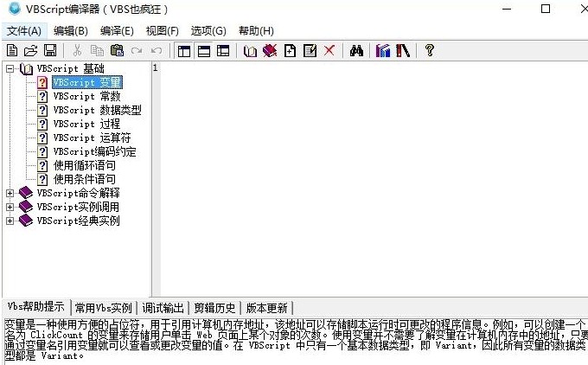
Task: Click the red X delete icon
Action: point(329,51)
